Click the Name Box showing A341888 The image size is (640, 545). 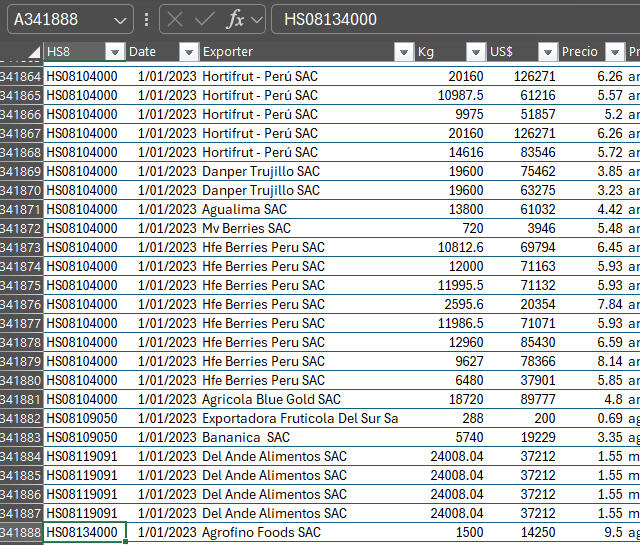pos(70,19)
